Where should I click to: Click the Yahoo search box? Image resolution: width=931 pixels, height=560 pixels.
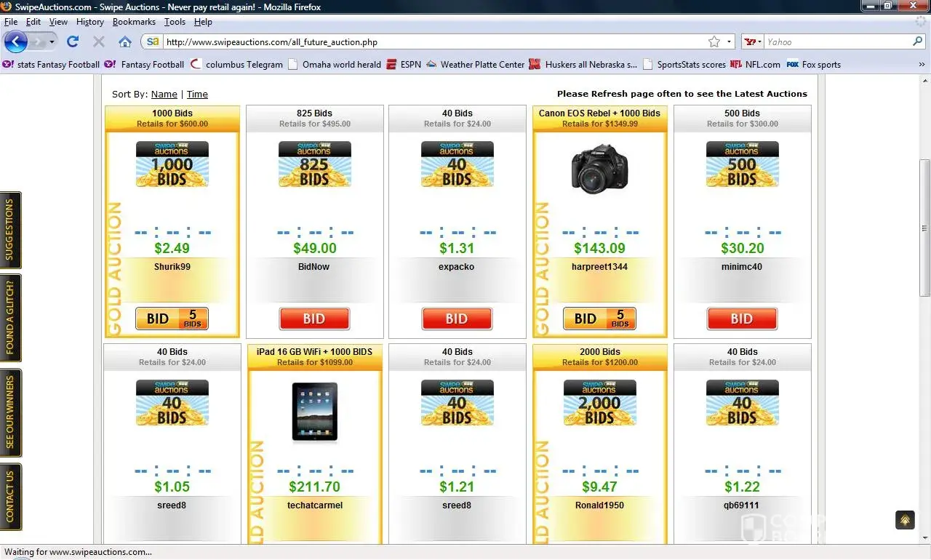pos(836,42)
